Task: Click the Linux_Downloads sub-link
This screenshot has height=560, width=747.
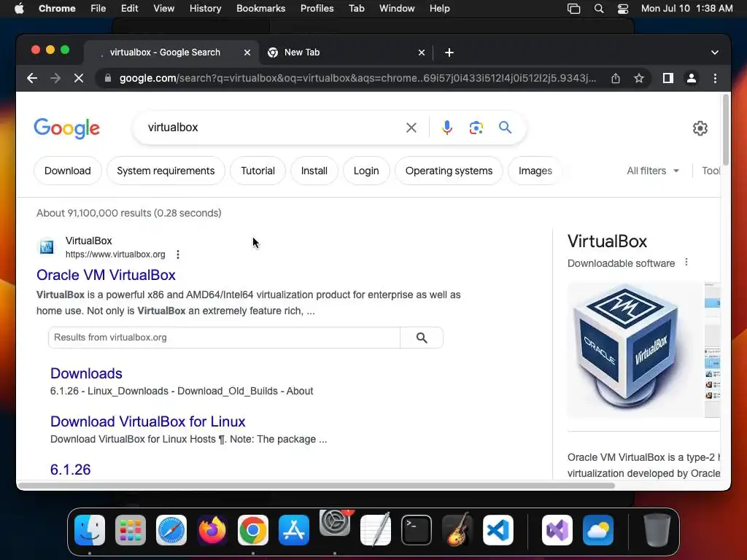Action: tap(128, 392)
